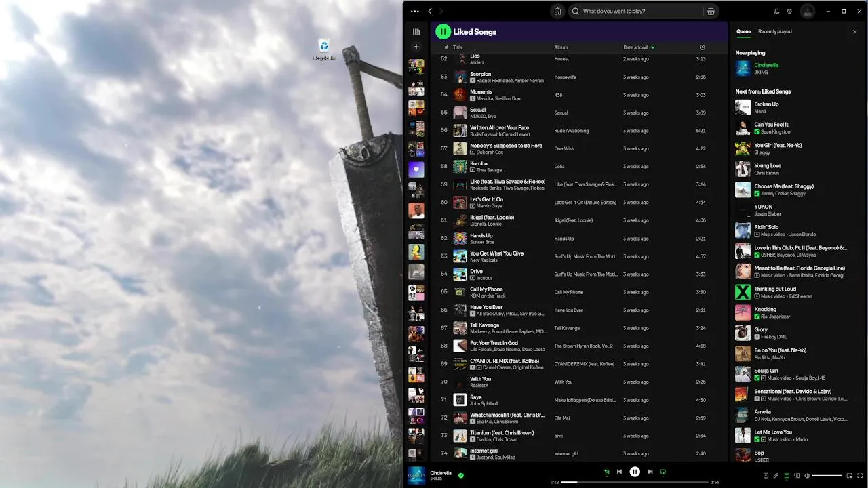Viewport: 868px width, 488px height.
Task: Open Connect to a device icon
Action: tap(797, 476)
